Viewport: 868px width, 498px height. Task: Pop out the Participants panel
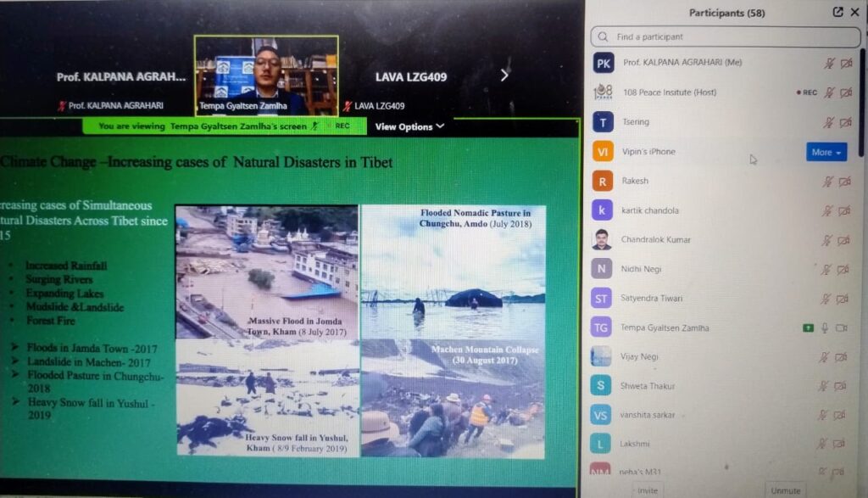point(837,12)
